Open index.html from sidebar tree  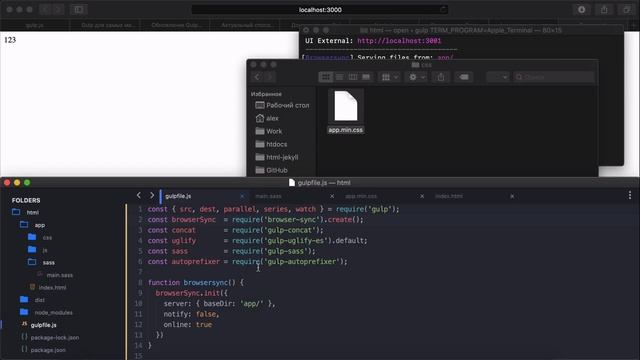click(x=52, y=287)
